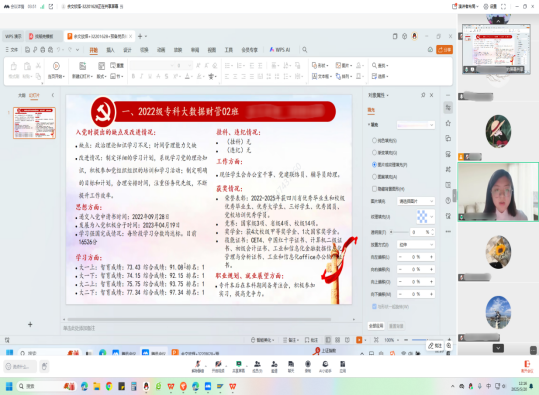Viewport: 539px width, 395px height.
Task: Click the WPS AI button
Action: [280, 50]
